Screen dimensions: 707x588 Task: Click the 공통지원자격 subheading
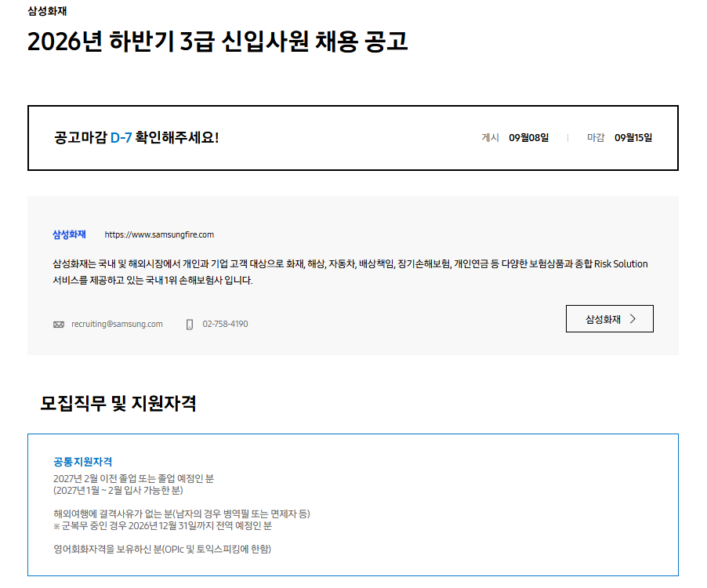pos(82,462)
